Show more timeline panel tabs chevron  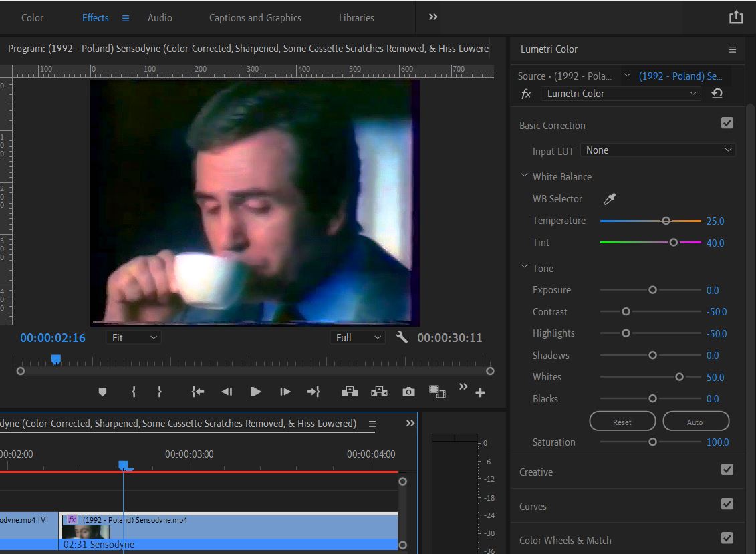click(410, 423)
